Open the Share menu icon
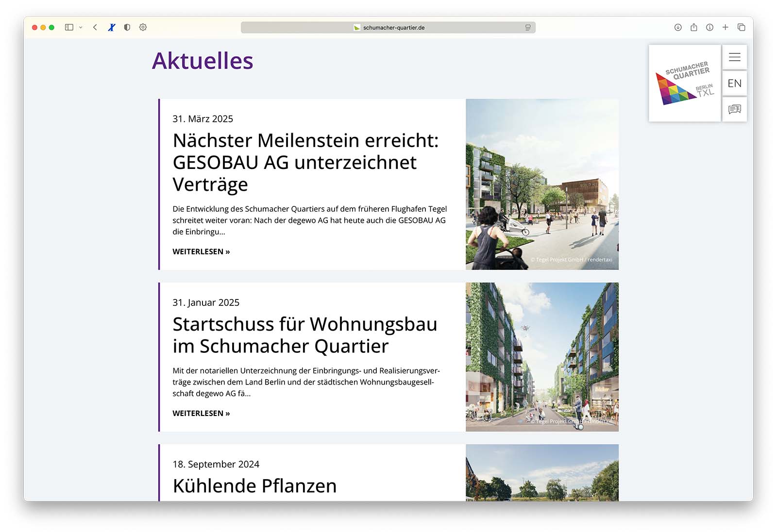Image resolution: width=777 pixels, height=532 pixels. tap(694, 27)
